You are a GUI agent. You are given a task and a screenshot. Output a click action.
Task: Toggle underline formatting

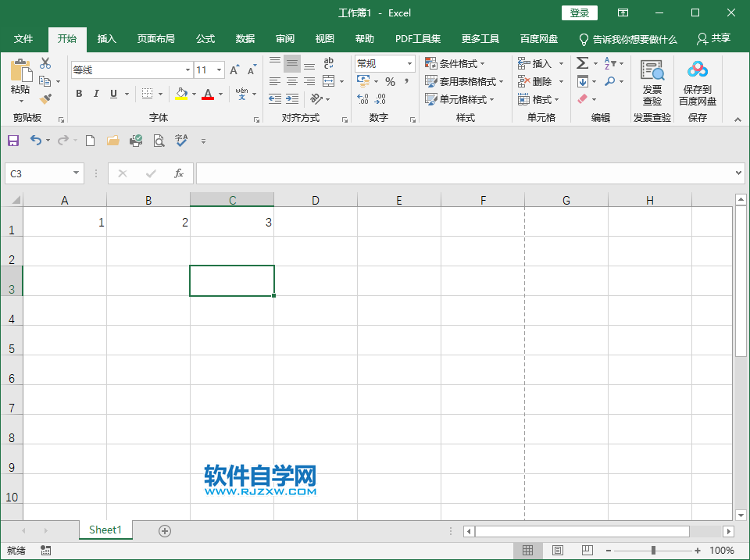[x=113, y=93]
